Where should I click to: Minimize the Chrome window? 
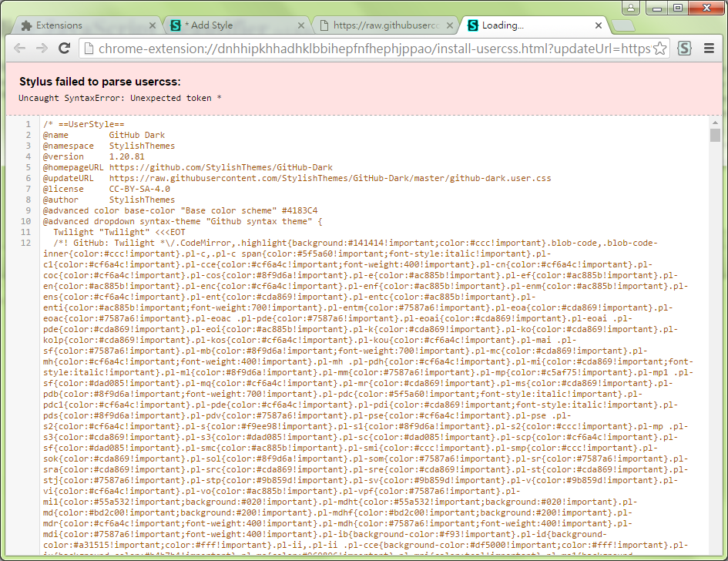657,8
